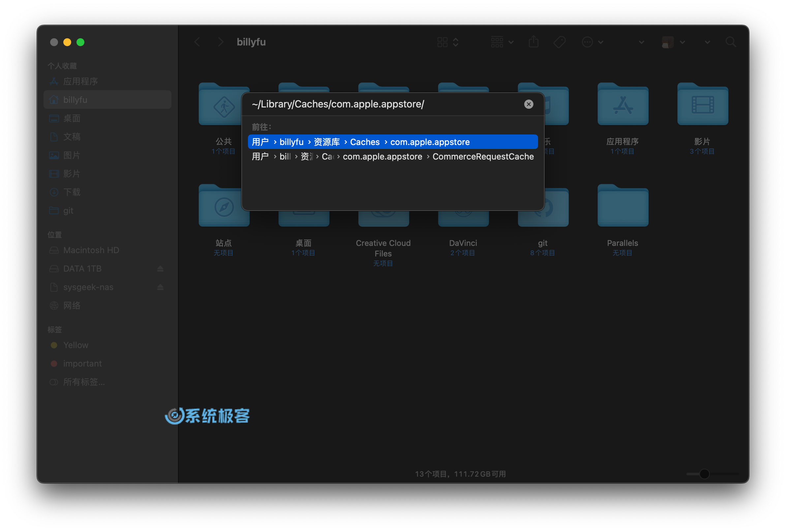Expand the avatar dropdown chevron
Screen dimensions: 786x532
[682, 42]
